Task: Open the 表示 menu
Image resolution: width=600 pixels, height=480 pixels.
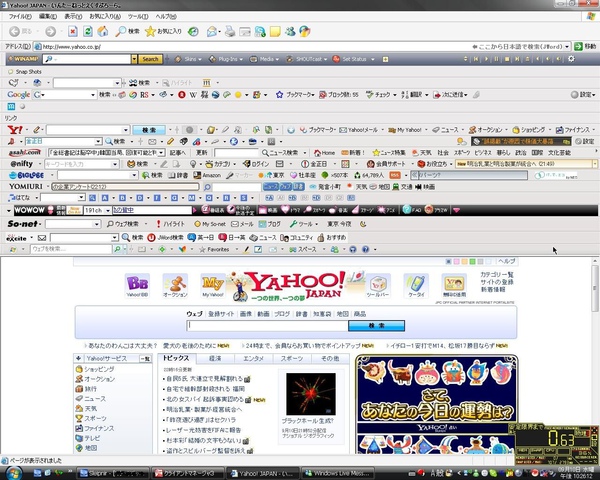Action: [x=73, y=16]
